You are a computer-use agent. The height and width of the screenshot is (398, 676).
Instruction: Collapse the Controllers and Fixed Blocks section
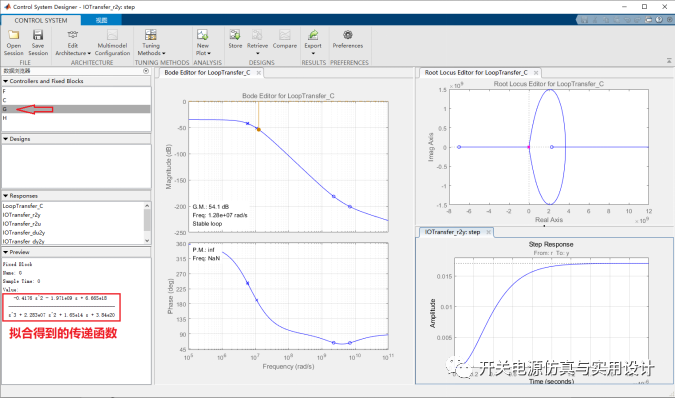[6, 81]
